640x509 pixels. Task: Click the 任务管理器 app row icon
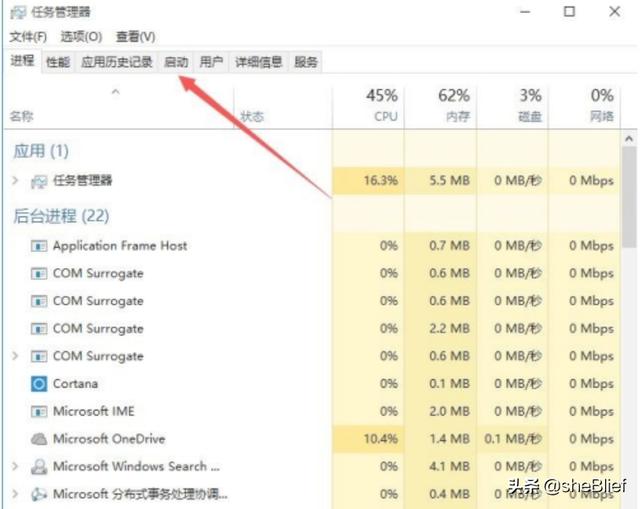pos(39,181)
